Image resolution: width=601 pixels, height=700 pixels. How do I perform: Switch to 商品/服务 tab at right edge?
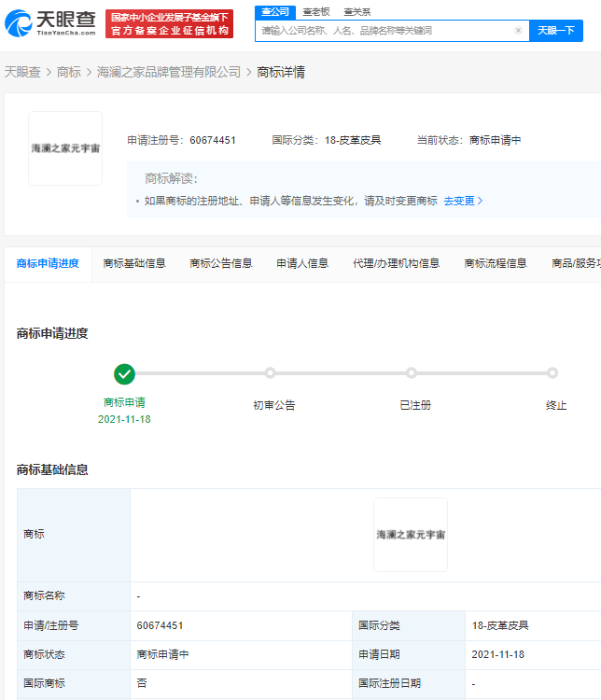576,263
